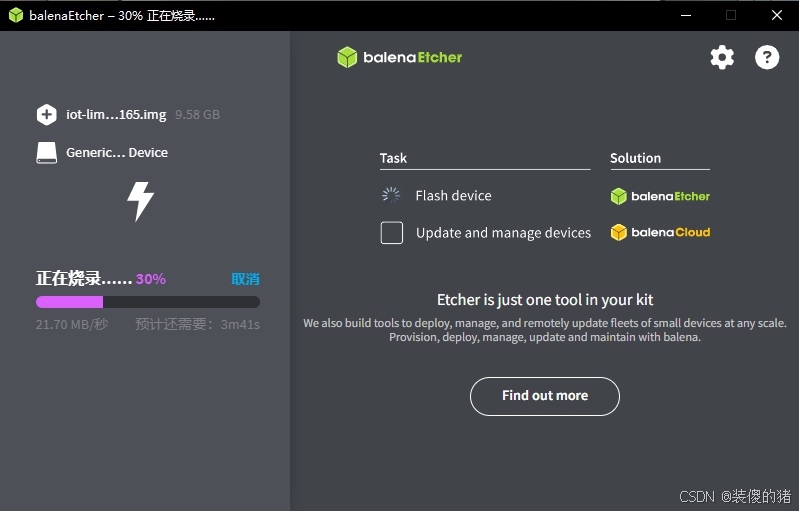Click the spinning loader beside Flash device
799x511 pixels.
coord(391,195)
